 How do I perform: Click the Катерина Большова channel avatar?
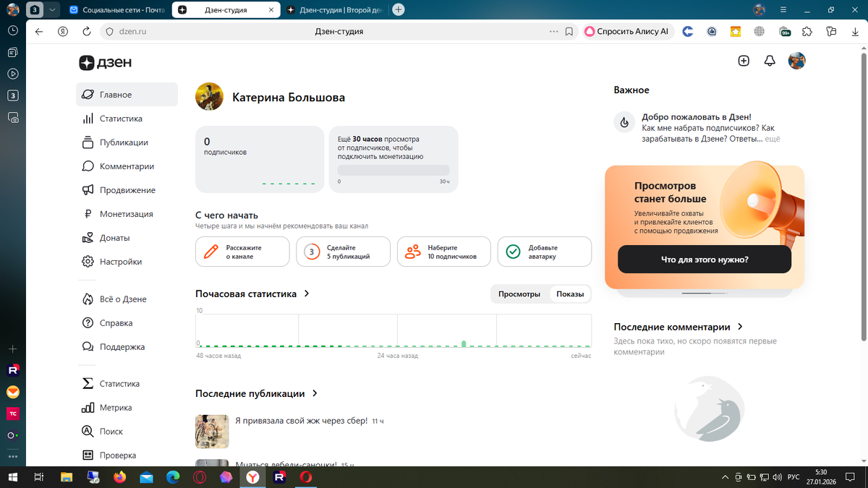point(209,97)
